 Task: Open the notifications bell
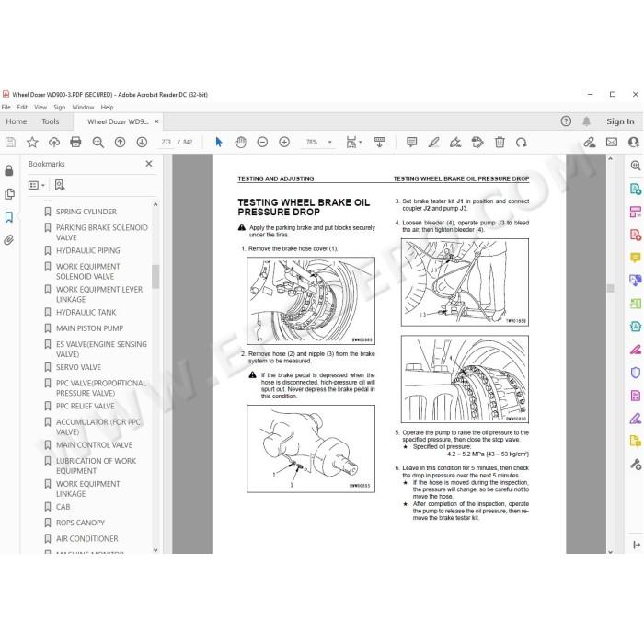[x=586, y=121]
